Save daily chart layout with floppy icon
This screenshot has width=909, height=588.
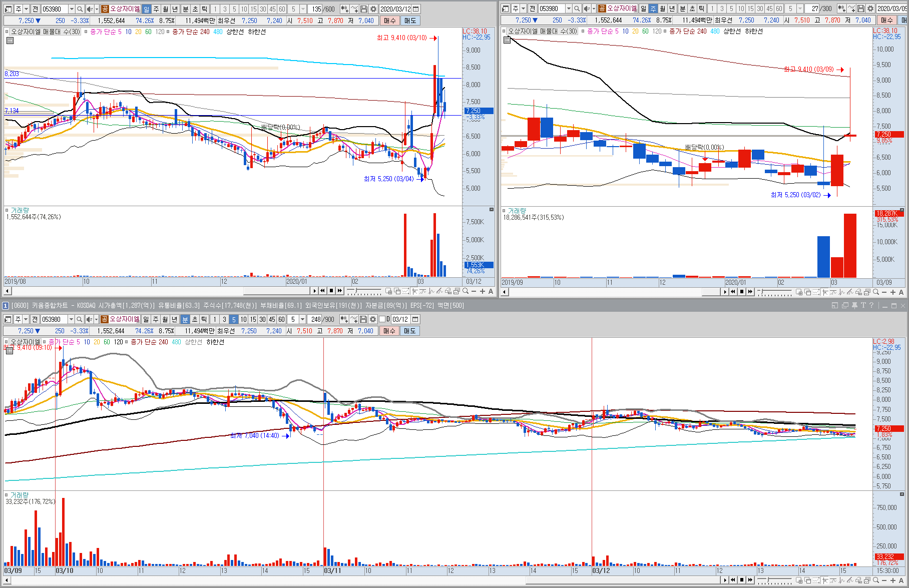click(364, 9)
